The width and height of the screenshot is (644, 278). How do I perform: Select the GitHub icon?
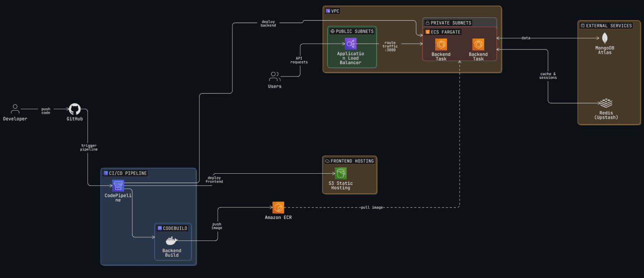point(74,109)
